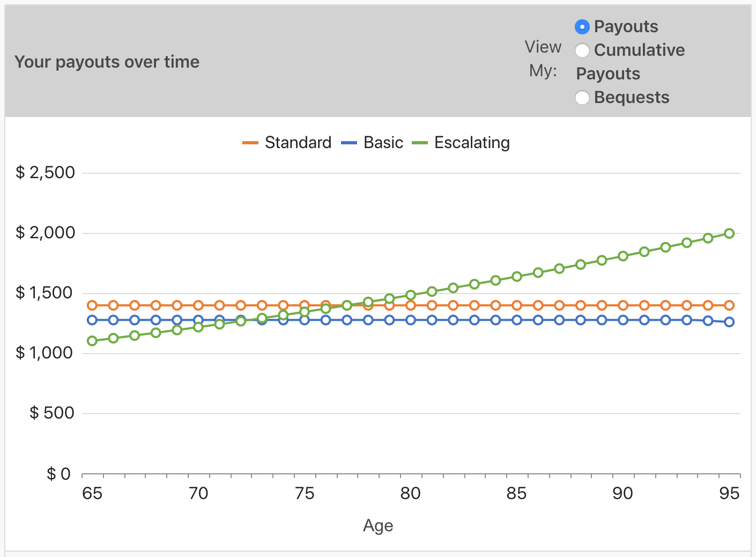756x557 pixels.
Task: Click the Standard data point at age 85
Action: (517, 305)
